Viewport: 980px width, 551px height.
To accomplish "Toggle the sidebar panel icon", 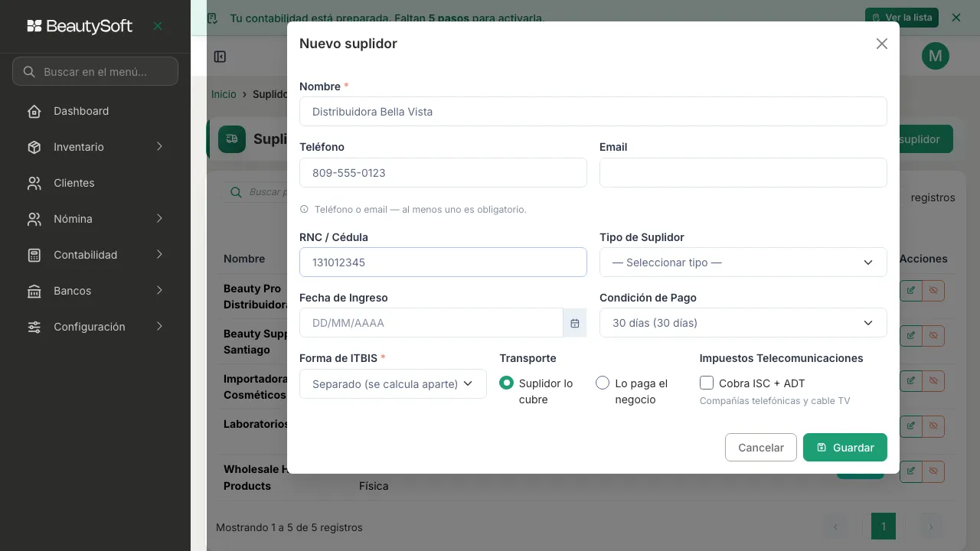I will pos(220,57).
